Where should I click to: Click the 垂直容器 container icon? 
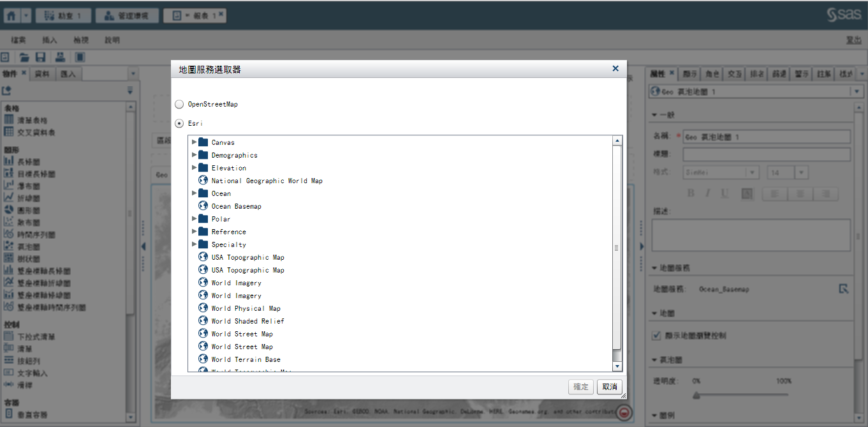[x=9, y=415]
